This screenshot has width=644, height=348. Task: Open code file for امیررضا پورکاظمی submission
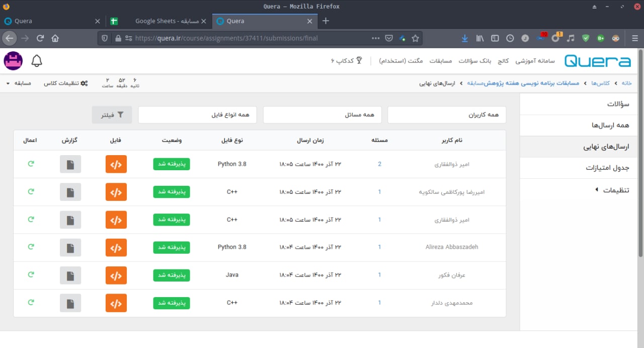(x=116, y=192)
